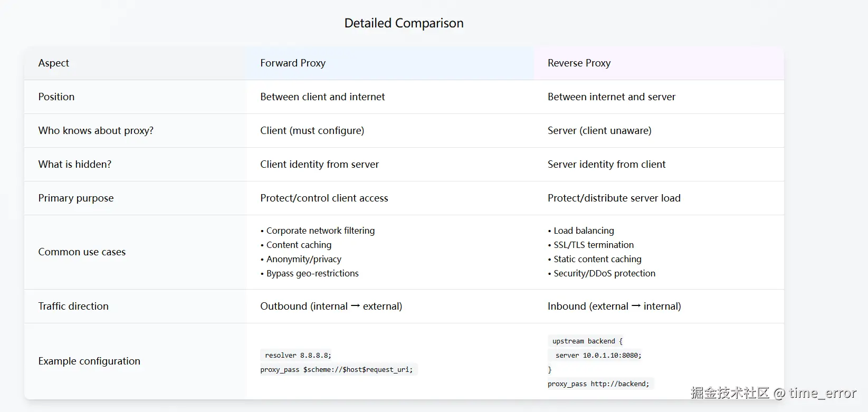
Task: Click 'Client (must configure)' cell
Action: 312,130
